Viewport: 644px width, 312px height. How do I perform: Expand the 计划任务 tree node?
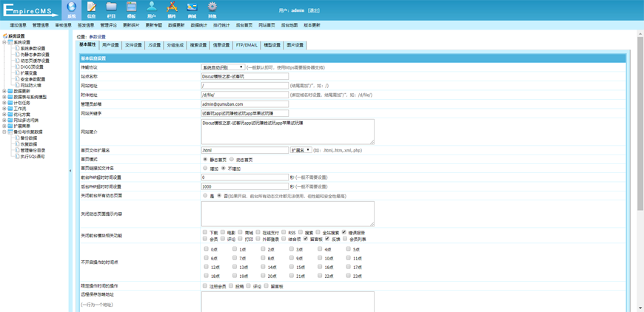pyautogui.click(x=4, y=103)
